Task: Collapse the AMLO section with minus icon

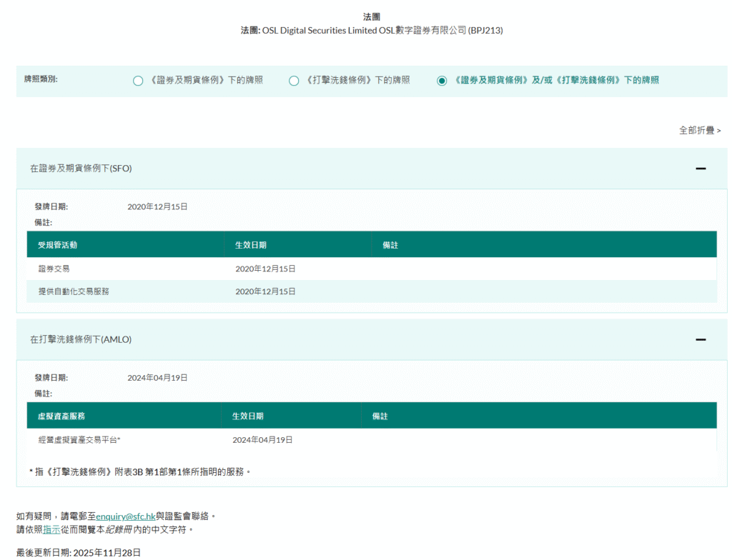Action: pos(701,340)
